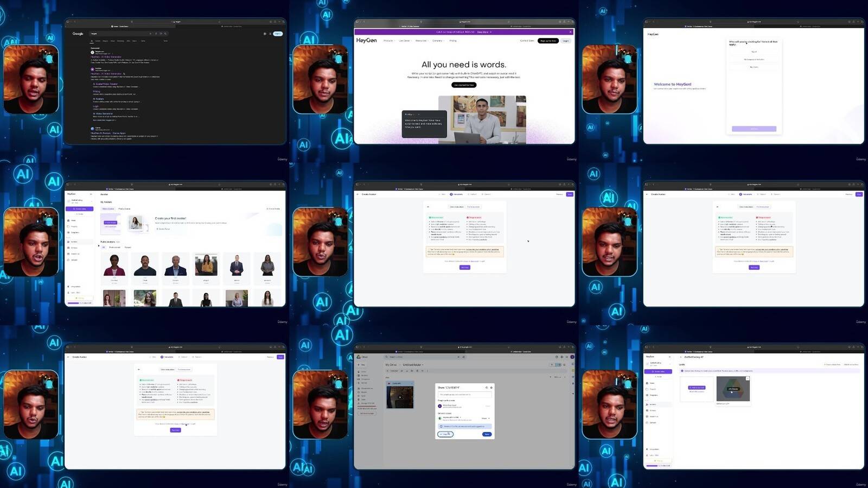Open the AI Avatar/Video Creator sitelink on Google
The width and height of the screenshot is (868, 488).
tap(105, 84)
